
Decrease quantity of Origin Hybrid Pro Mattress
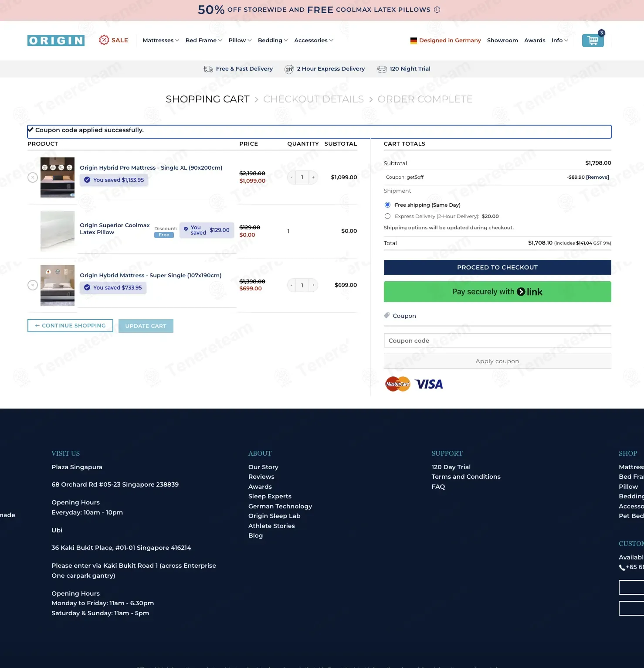[x=291, y=177]
